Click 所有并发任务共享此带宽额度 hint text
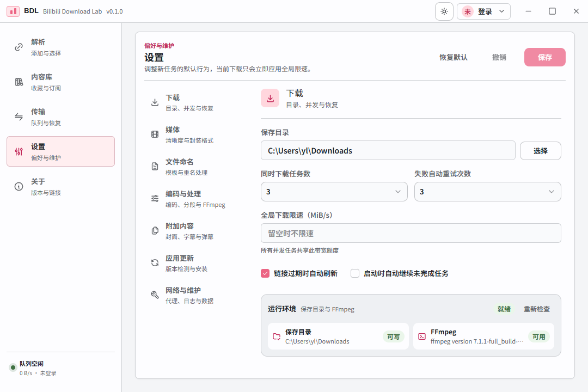 pos(299,250)
